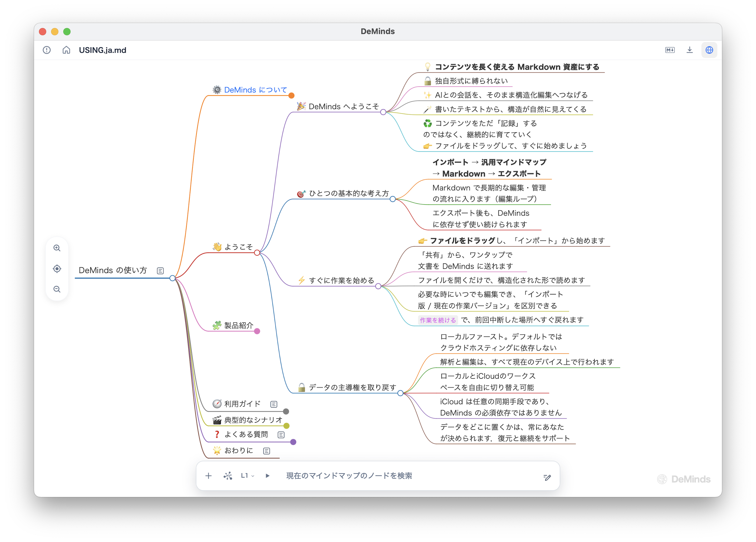Open note icon beside 利用ガイド
This screenshot has height=542, width=756.
tap(274, 404)
